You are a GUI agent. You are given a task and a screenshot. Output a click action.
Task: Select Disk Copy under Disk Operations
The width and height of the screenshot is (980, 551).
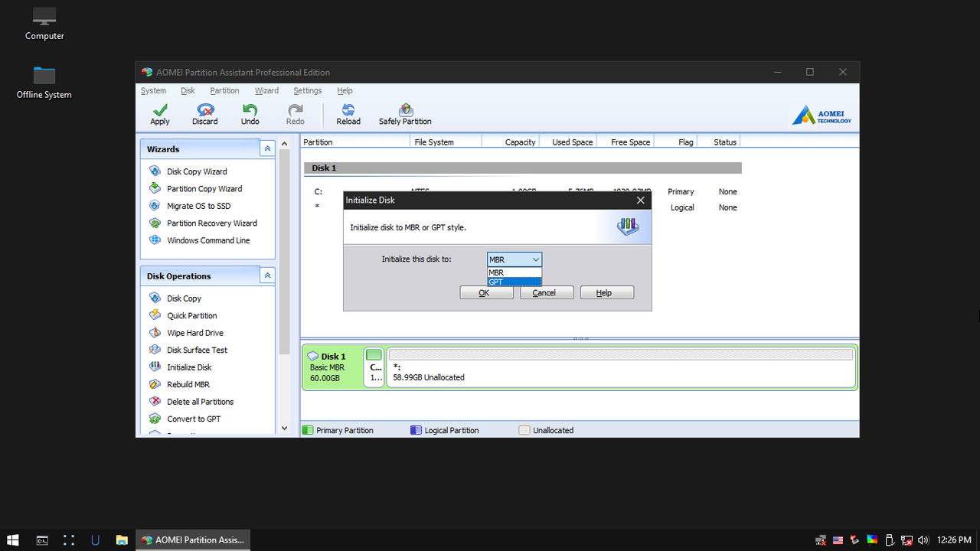point(184,298)
